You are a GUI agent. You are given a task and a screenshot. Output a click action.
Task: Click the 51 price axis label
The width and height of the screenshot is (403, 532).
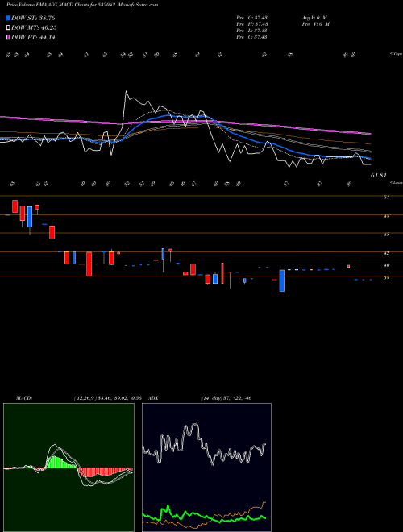coord(386,197)
